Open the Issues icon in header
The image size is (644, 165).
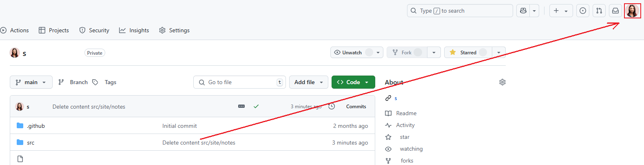[583, 11]
